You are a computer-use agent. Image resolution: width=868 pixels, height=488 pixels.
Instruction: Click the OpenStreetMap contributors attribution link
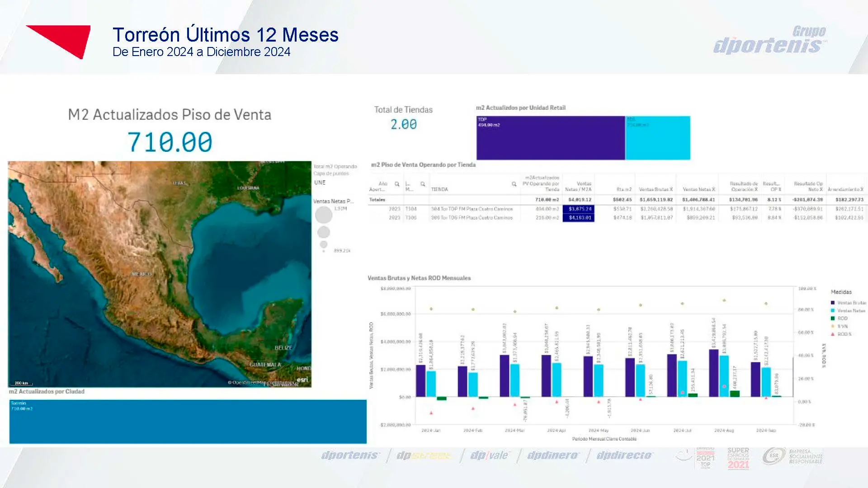point(261,383)
